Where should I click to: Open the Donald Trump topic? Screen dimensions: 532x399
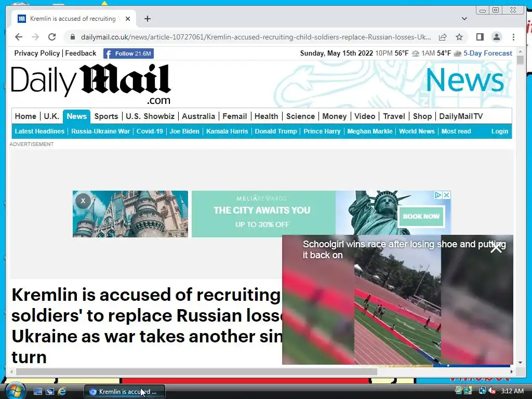coord(276,131)
